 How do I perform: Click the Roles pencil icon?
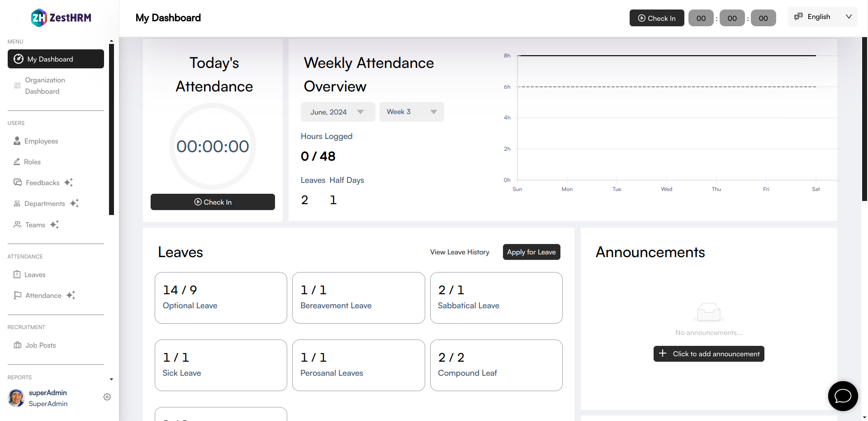pos(17,162)
